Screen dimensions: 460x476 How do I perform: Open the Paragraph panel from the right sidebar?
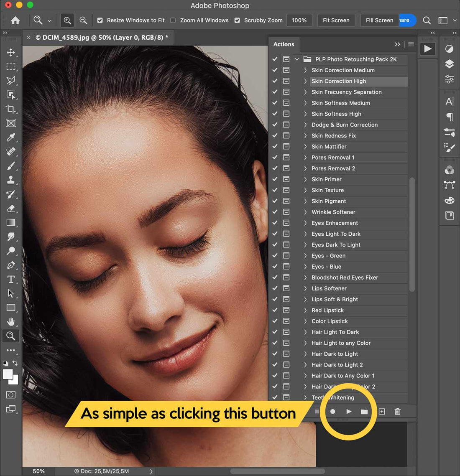pyautogui.click(x=449, y=117)
